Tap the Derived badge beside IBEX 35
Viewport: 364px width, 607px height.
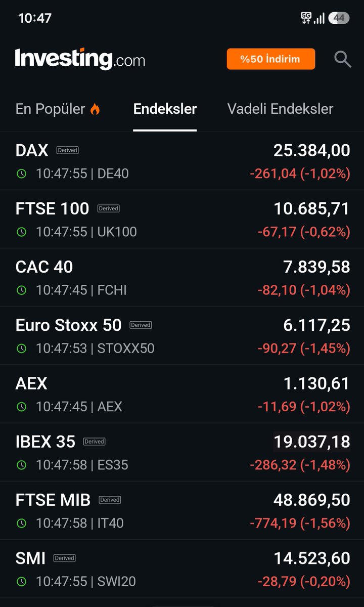point(94,442)
